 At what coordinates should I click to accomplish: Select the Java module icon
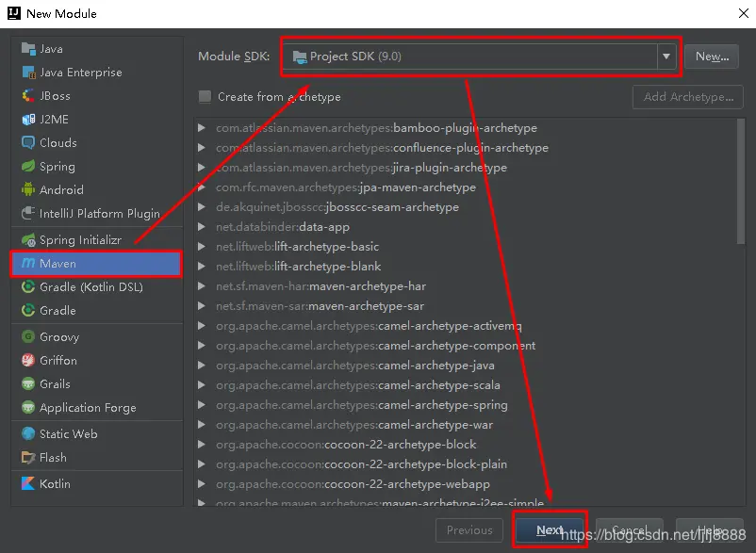(28, 49)
